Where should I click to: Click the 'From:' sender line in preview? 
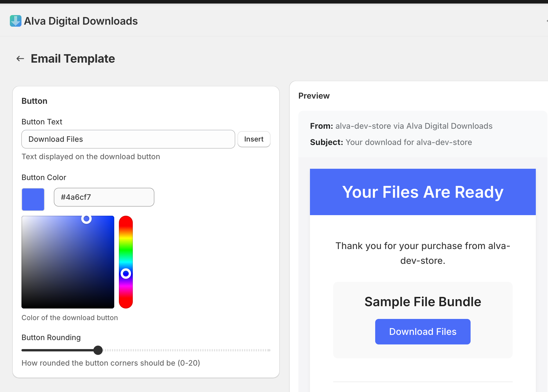[x=401, y=126]
